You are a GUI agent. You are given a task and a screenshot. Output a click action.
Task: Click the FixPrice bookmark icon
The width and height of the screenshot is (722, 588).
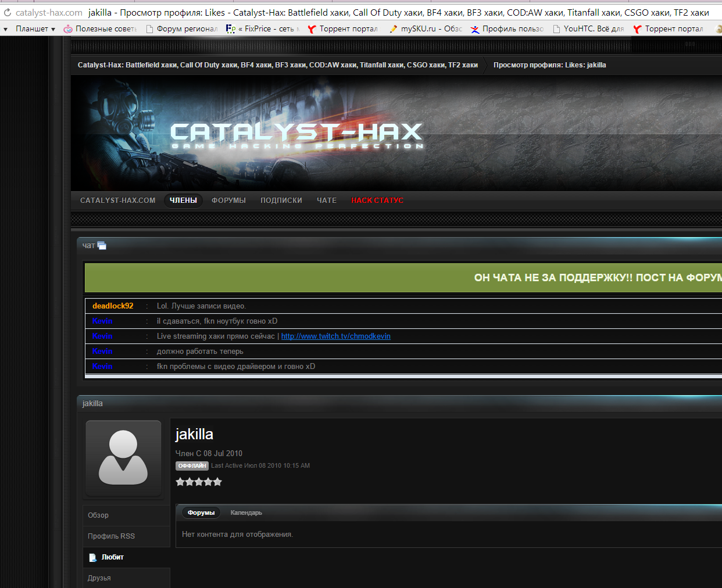click(x=231, y=28)
